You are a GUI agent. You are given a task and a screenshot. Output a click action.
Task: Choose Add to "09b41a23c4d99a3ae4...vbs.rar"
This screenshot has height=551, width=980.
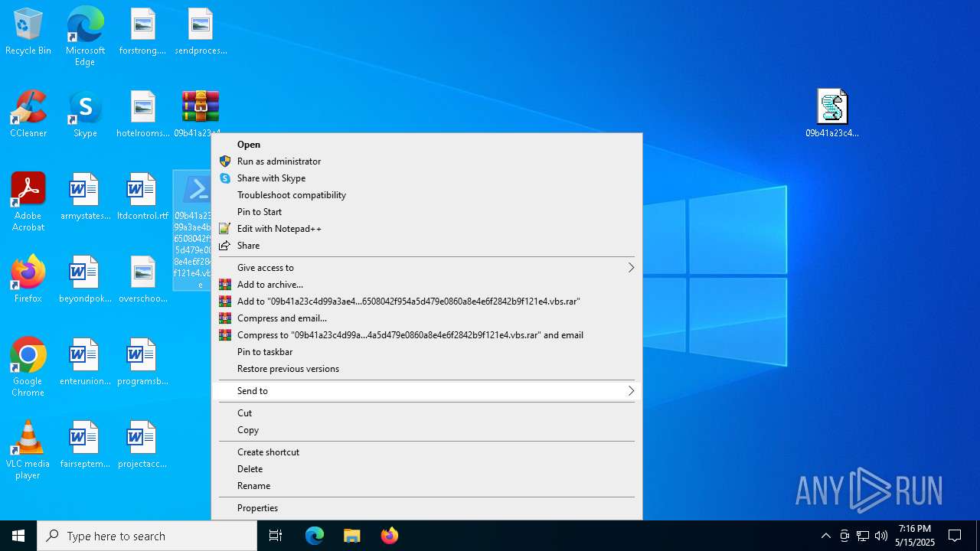(x=426, y=302)
